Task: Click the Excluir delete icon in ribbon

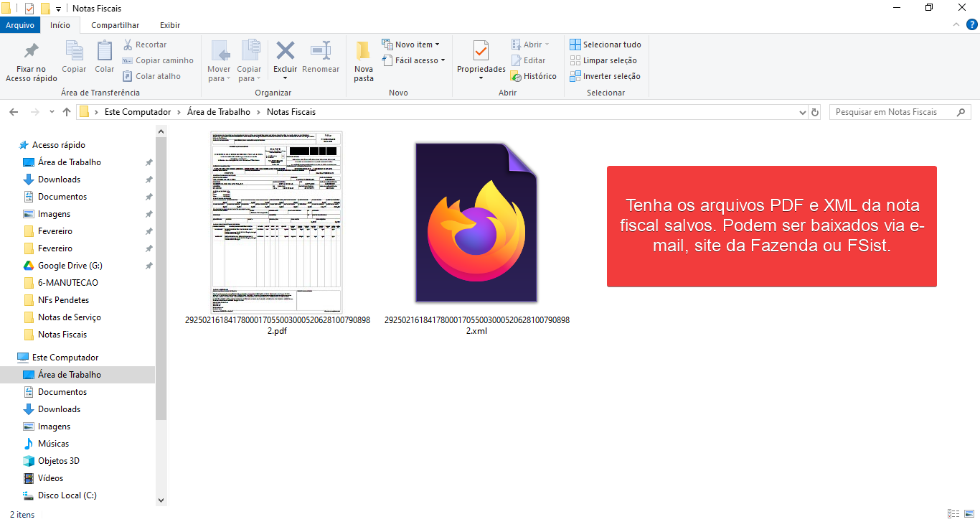Action: click(x=286, y=52)
